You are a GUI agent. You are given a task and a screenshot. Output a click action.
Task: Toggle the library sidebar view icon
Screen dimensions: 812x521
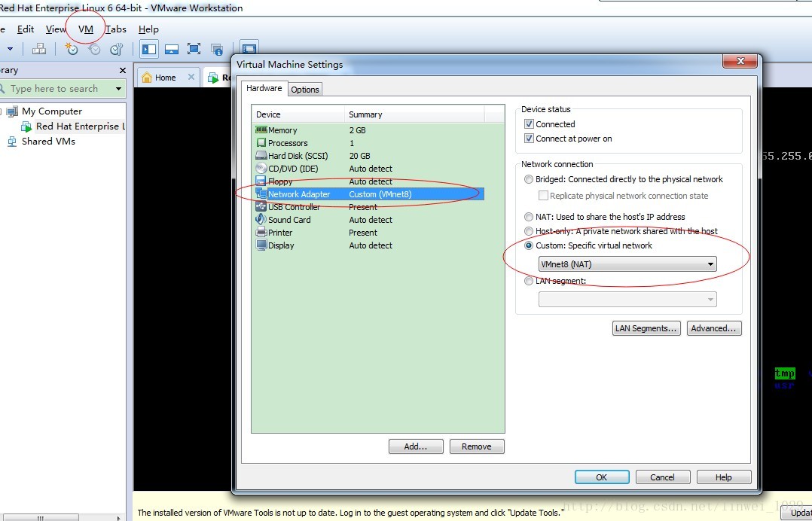click(149, 49)
